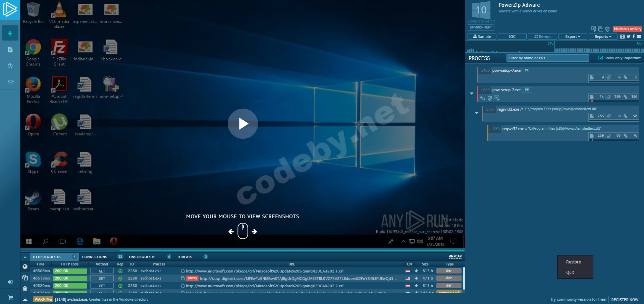
Task: Select process 860 regsvr32.exe
Action: click(x=563, y=133)
